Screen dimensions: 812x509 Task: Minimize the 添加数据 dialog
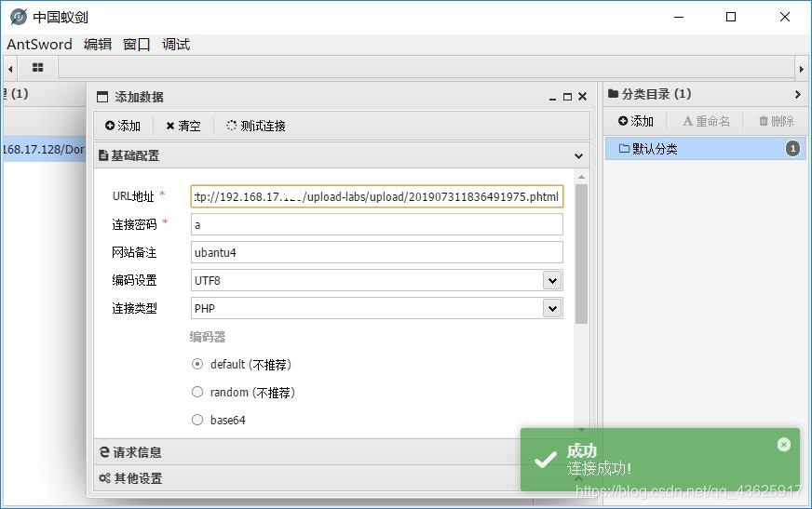552,98
